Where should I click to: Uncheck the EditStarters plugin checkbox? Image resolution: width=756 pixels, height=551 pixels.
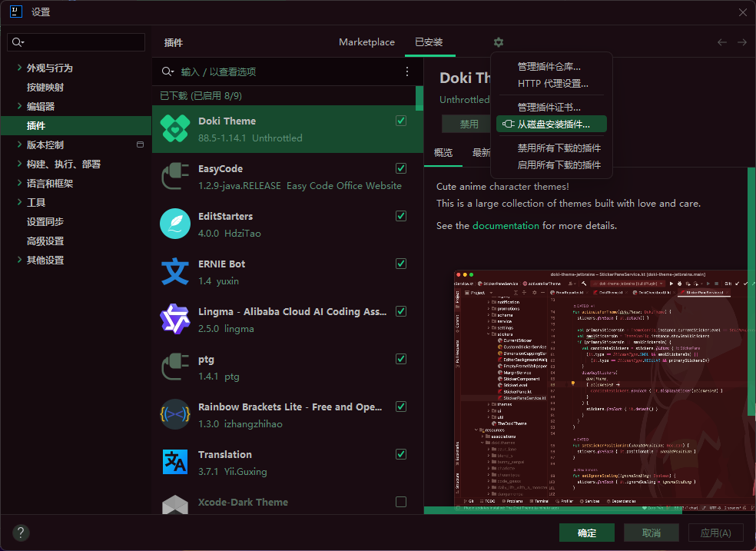[400, 216]
